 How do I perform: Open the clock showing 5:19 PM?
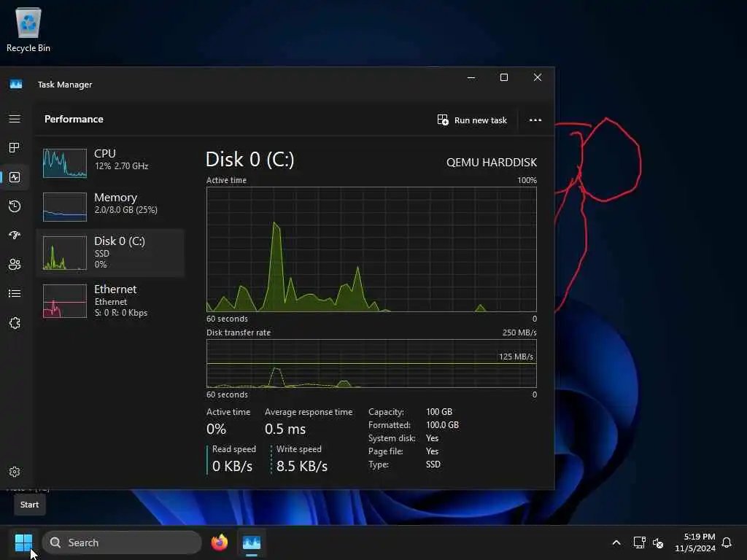[695, 542]
